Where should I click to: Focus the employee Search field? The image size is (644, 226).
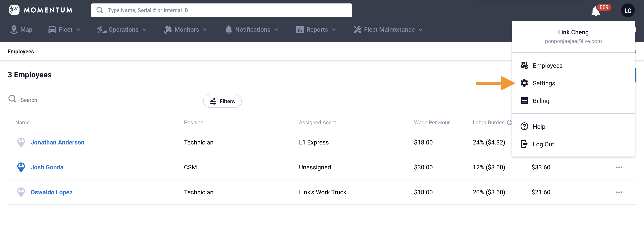pyautogui.click(x=100, y=100)
